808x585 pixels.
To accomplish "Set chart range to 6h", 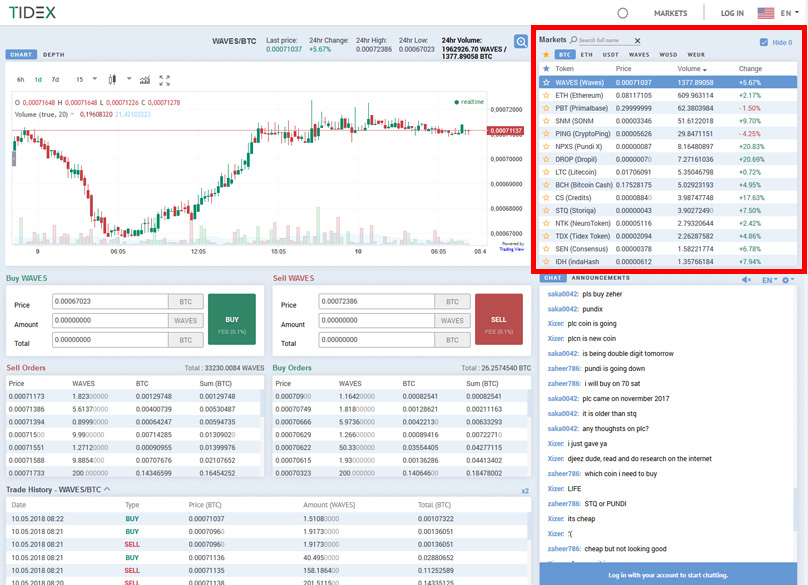I will tap(21, 79).
